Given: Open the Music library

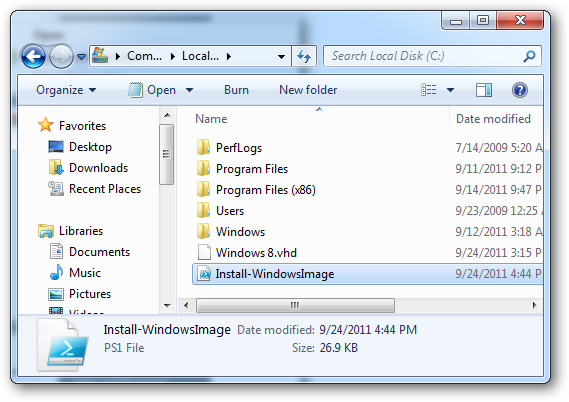Looking at the screenshot, I should pyautogui.click(x=85, y=273).
